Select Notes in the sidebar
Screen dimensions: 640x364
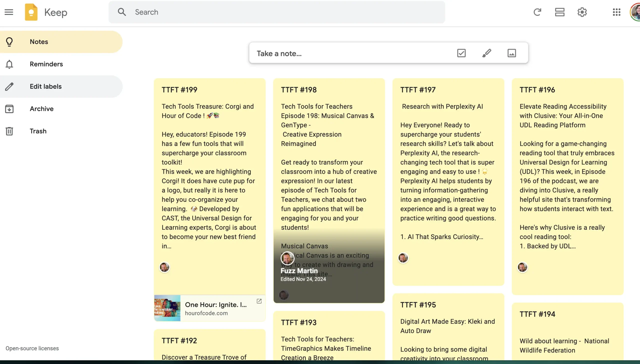61,42
